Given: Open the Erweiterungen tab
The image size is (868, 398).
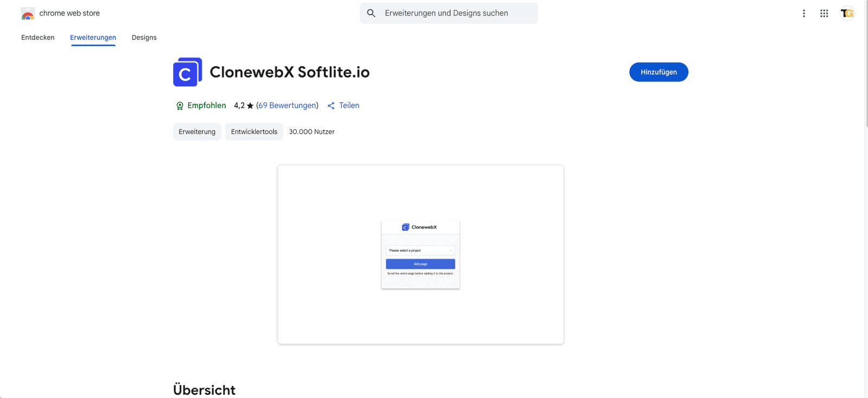Looking at the screenshot, I should (93, 37).
